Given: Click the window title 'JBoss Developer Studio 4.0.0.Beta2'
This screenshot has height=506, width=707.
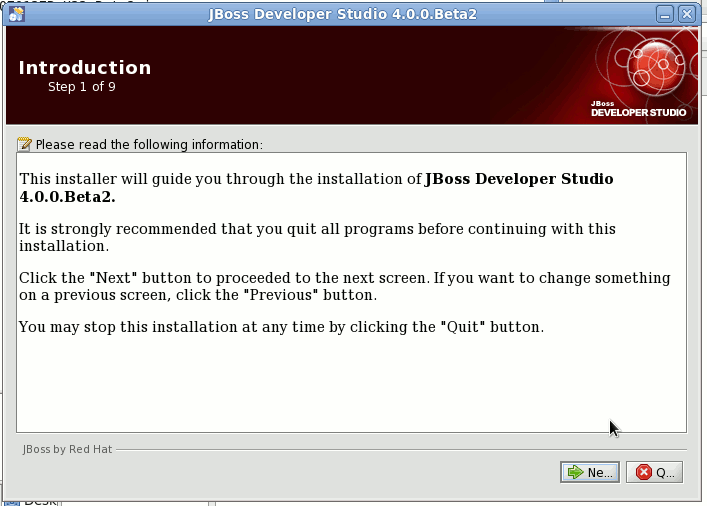Looking at the screenshot, I should coord(342,14).
